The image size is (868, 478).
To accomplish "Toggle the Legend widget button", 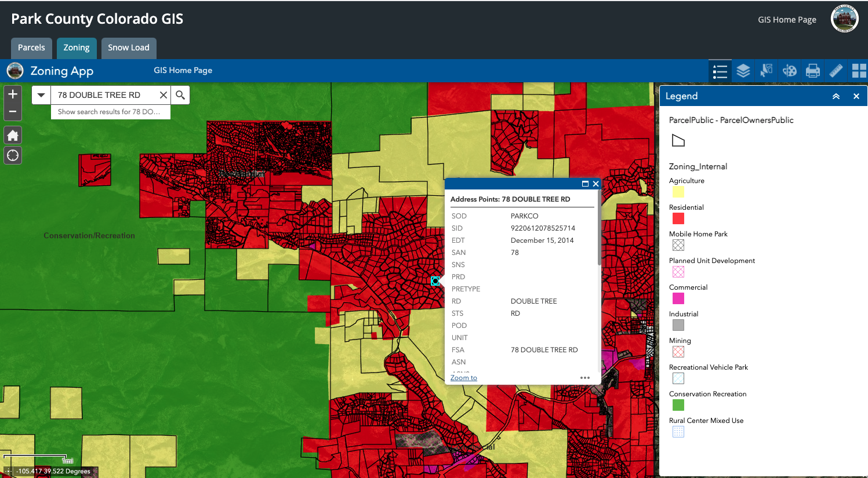I will tap(720, 71).
